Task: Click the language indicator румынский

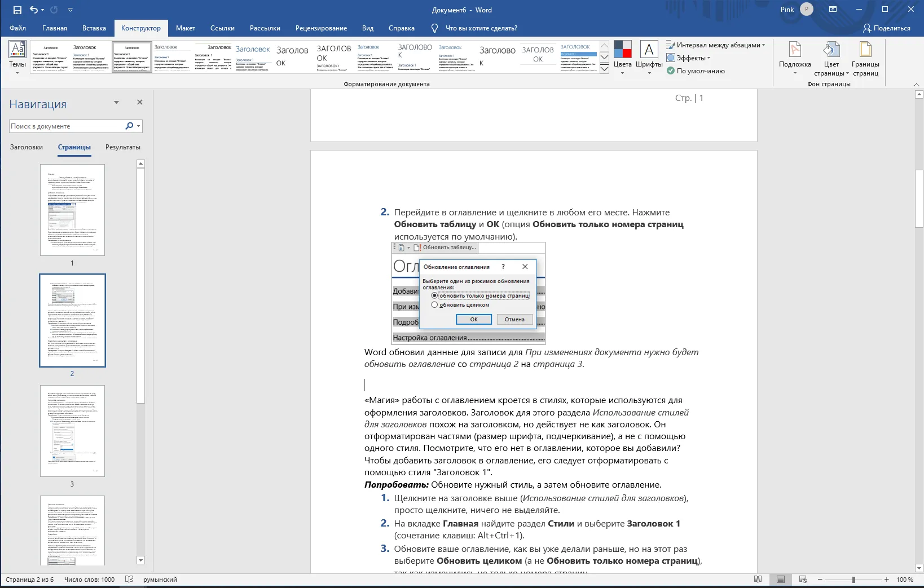Action: [x=160, y=580]
